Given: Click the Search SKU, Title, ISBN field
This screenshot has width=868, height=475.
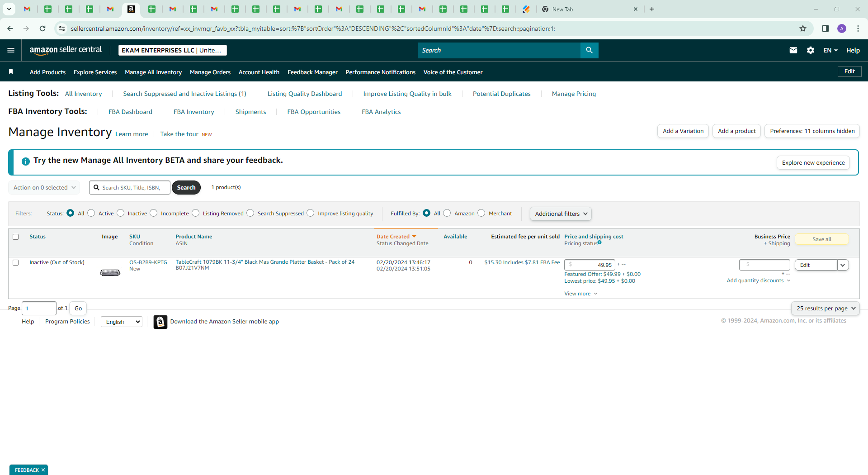Looking at the screenshot, I should point(130,188).
